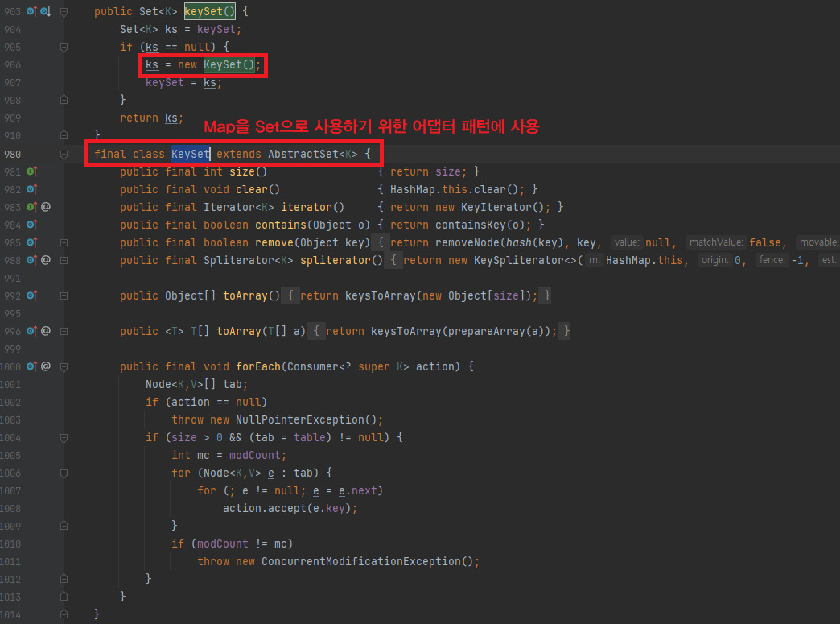This screenshot has width=840, height=624.
Task: Click the prepareArray(a) call on line 996
Action: pyautogui.click(x=496, y=331)
